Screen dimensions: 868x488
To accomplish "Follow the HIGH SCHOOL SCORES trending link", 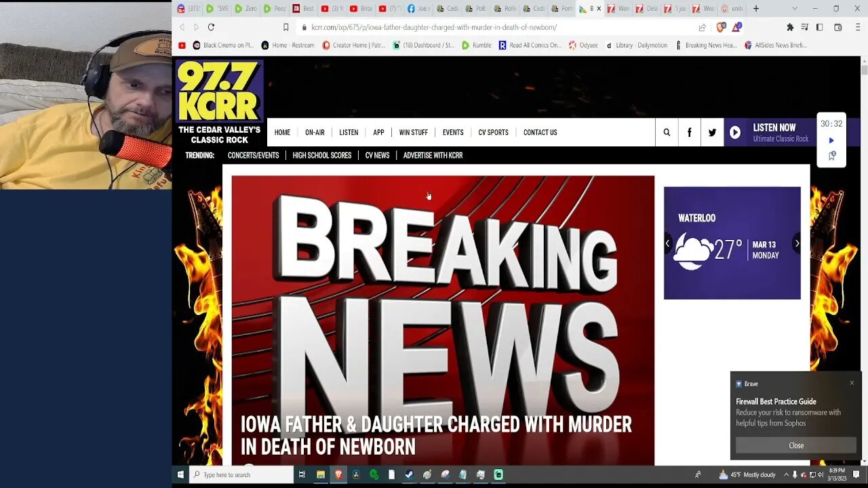I will tap(322, 155).
